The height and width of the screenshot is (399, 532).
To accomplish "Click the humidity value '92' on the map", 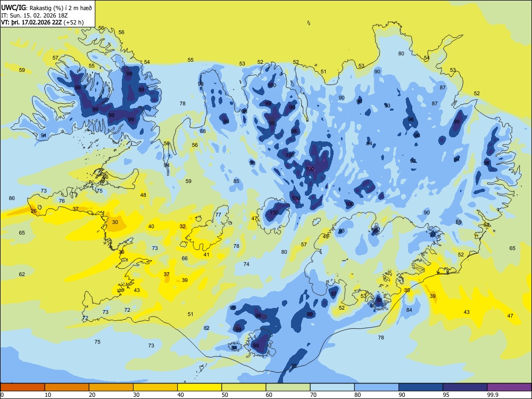I will [x=413, y=161].
